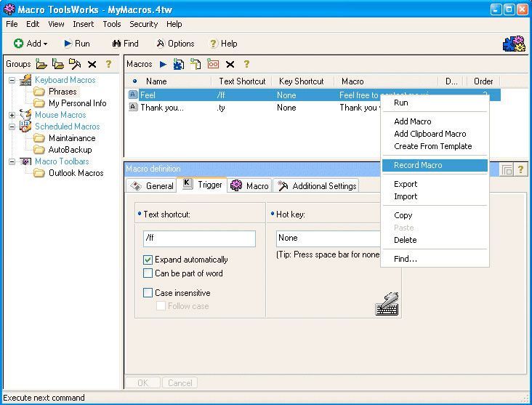Delete the group using the Groups X icon
The image size is (532, 405).
[x=92, y=64]
